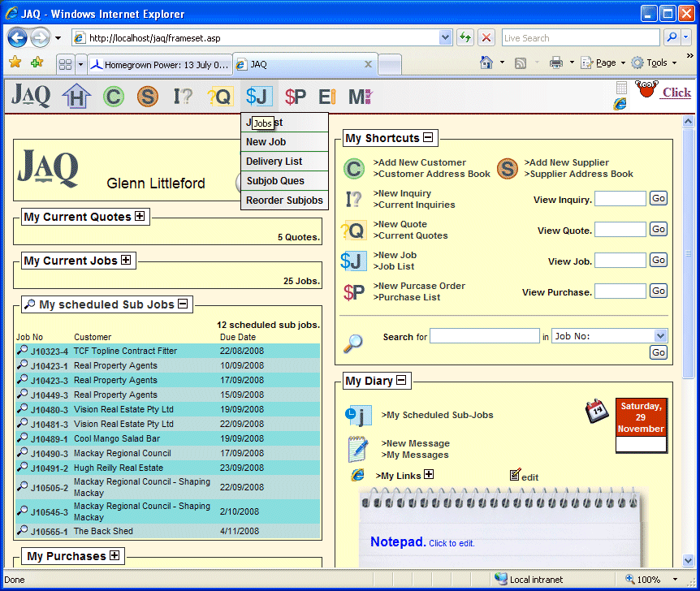Click the Inquiries 'I?' toolbar icon
The height and width of the screenshot is (591, 700).
(183, 97)
